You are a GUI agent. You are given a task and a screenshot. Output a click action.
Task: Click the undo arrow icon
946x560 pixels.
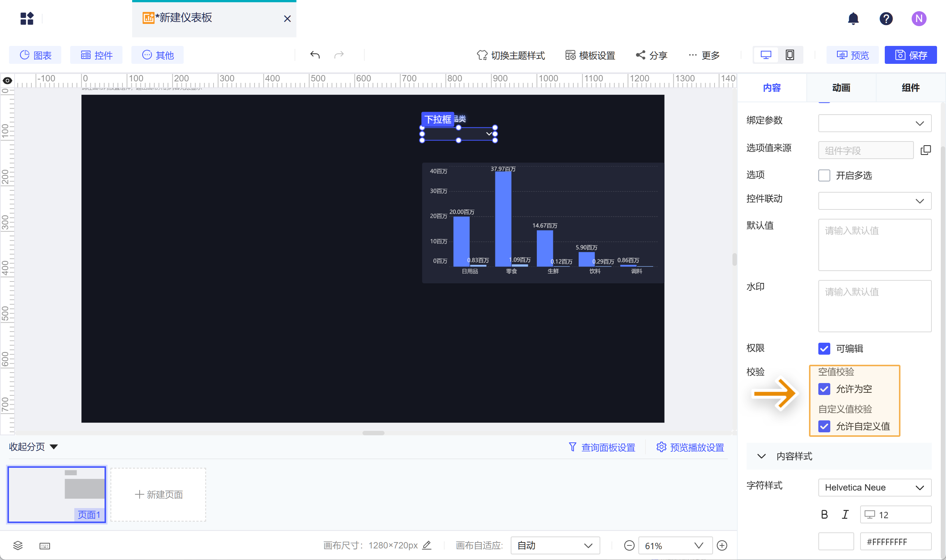315,55
